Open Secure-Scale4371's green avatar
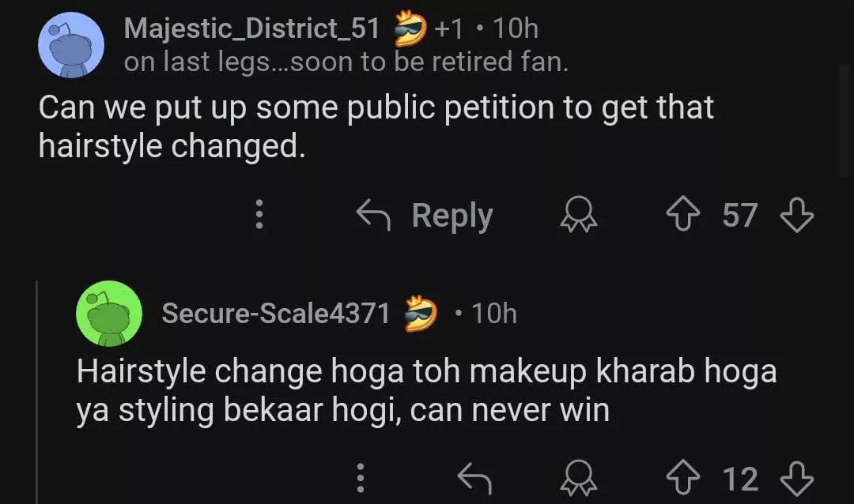 [x=109, y=314]
